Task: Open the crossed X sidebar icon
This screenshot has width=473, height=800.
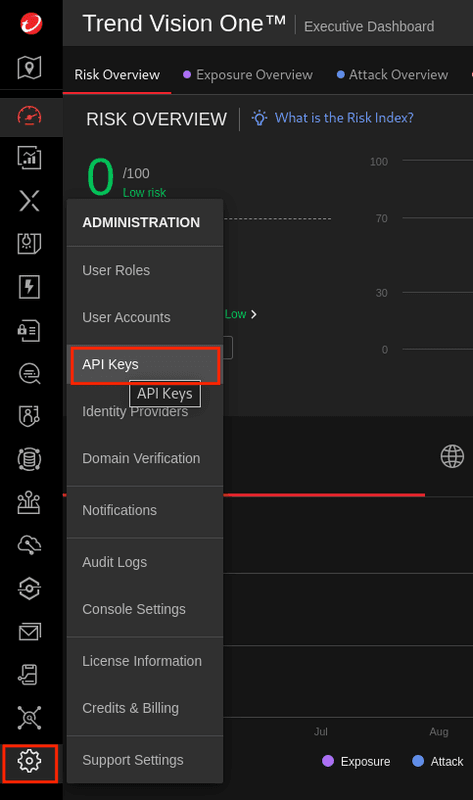Action: tap(30, 200)
